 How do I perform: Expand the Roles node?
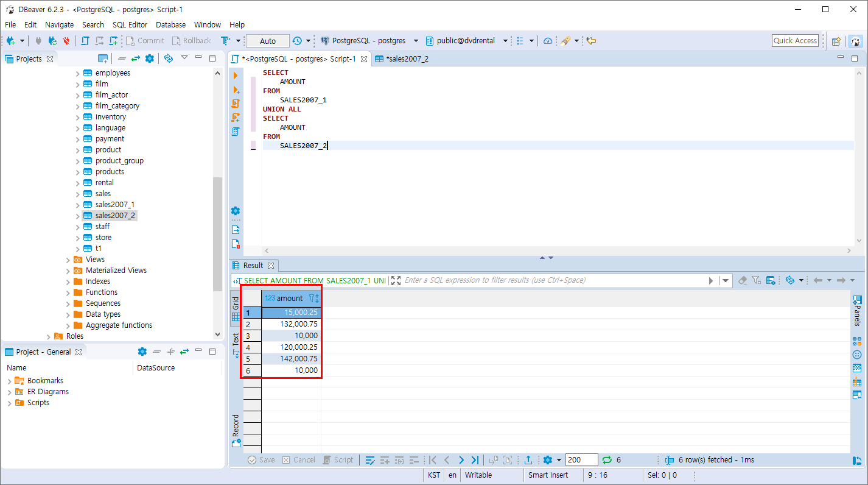[x=48, y=336]
